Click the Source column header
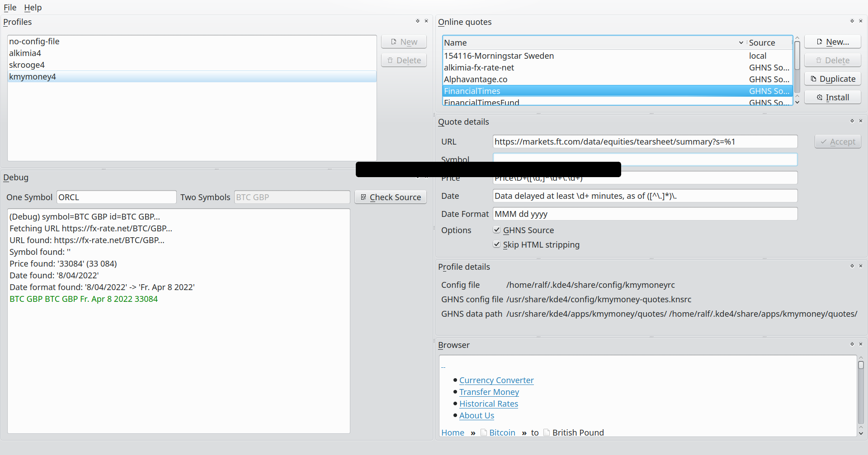 [x=769, y=43]
